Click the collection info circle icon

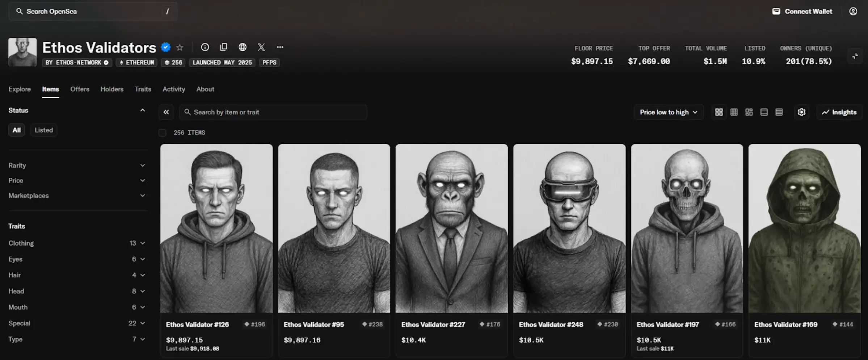click(x=205, y=47)
